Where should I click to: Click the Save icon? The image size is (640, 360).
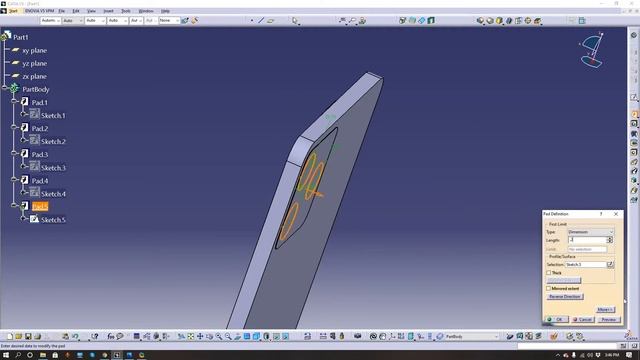[28, 336]
